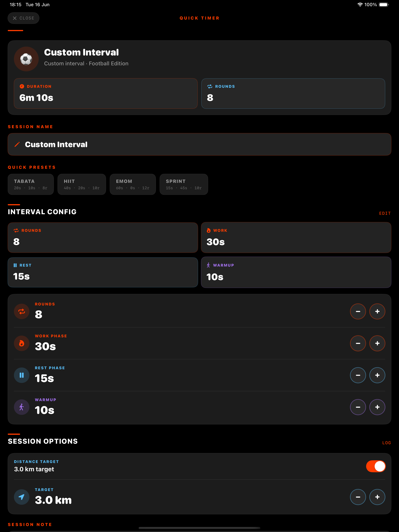Tap the QUICK TIMER title
399x532 pixels.
coord(199,18)
